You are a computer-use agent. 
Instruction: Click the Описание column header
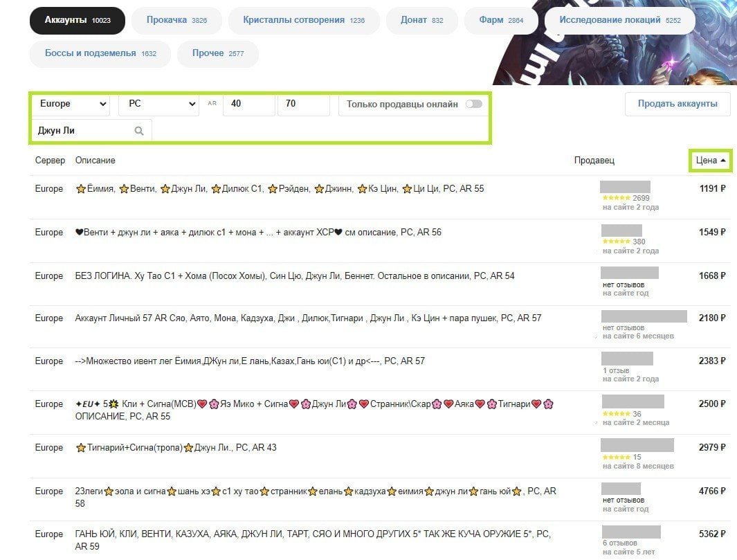tap(95, 161)
